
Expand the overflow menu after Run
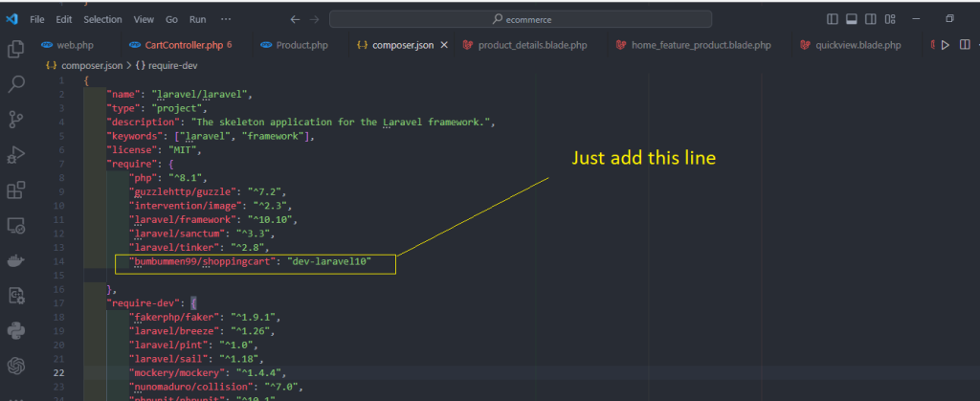[226, 19]
